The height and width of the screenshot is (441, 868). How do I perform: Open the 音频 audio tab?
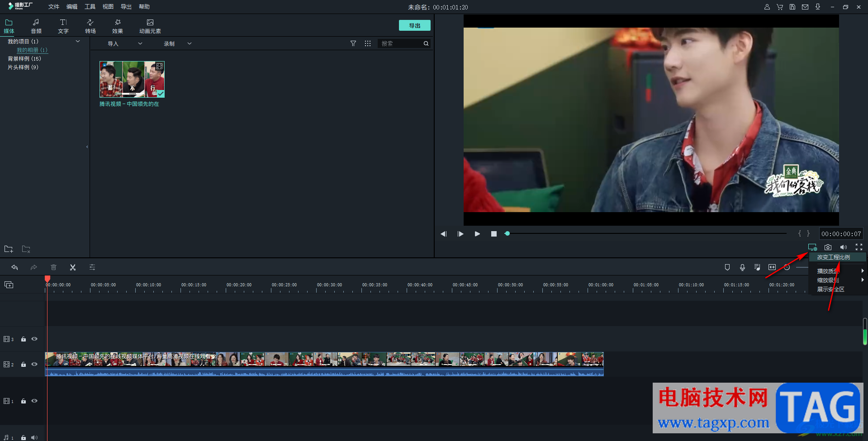(x=36, y=26)
